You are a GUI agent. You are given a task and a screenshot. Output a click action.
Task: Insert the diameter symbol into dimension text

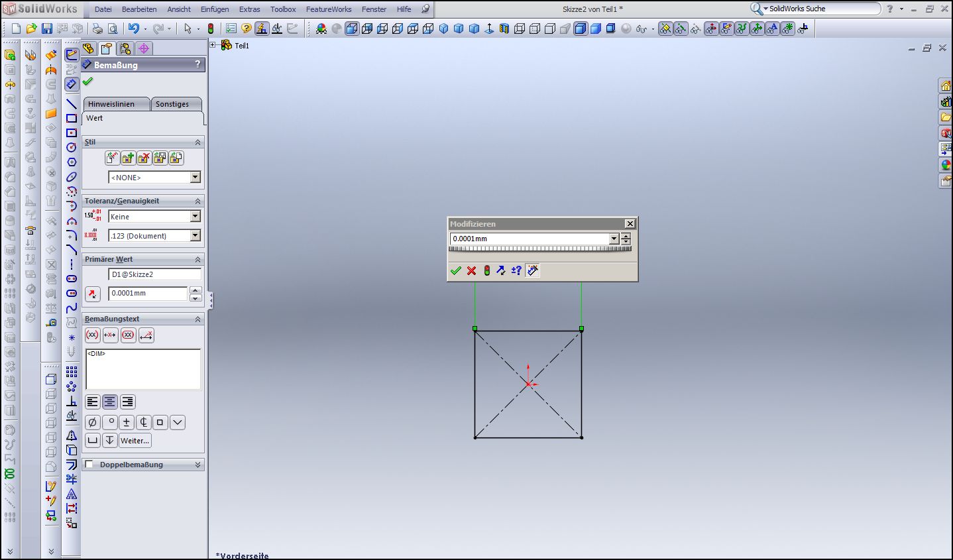pos(92,422)
